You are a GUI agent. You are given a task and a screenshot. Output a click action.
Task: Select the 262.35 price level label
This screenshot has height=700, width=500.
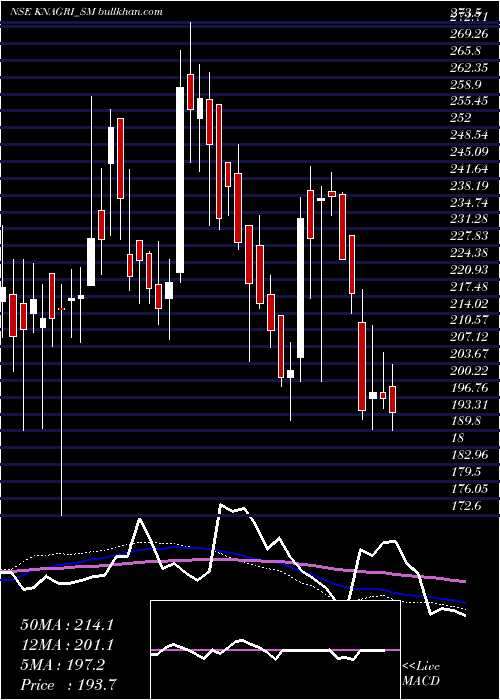point(468,68)
